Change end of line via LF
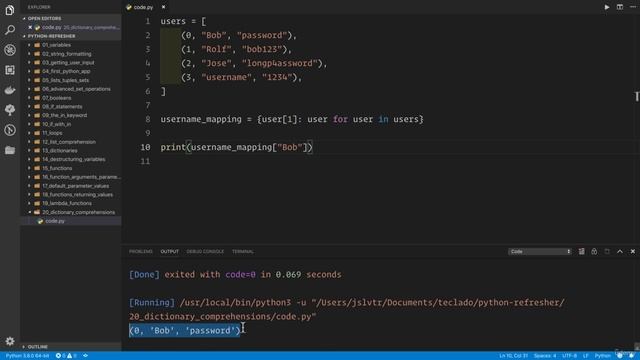Screen dimensions: 640x360 tap(585, 356)
